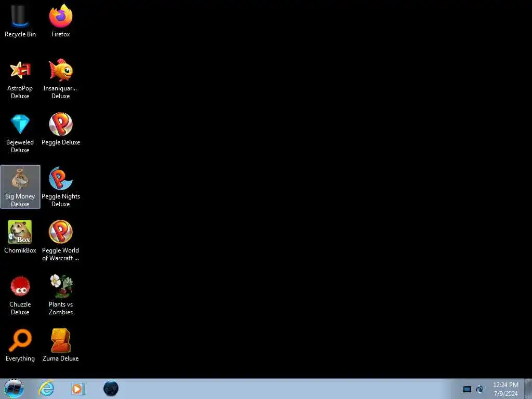
Task: Click the dark globe taskbar application
Action: [111, 389]
